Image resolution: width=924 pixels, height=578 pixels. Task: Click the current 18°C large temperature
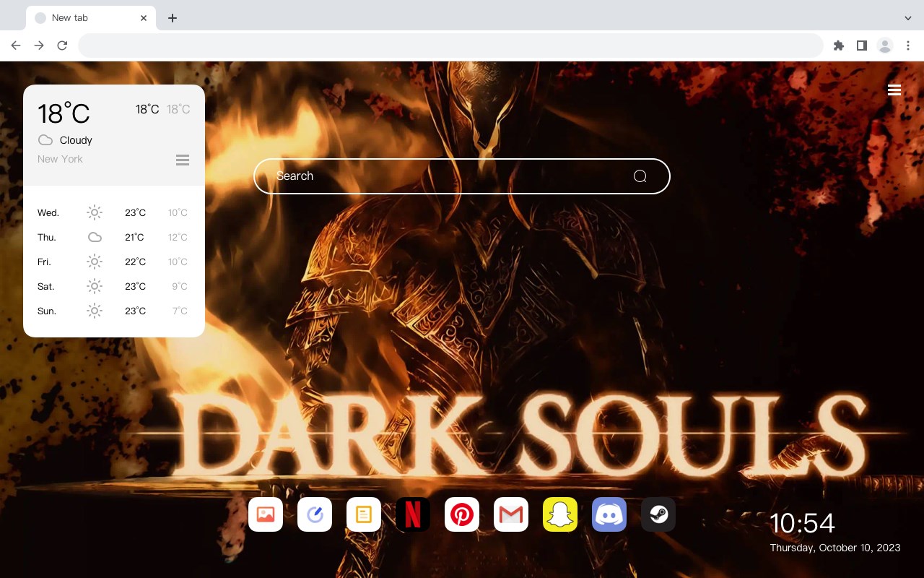pyautogui.click(x=64, y=113)
